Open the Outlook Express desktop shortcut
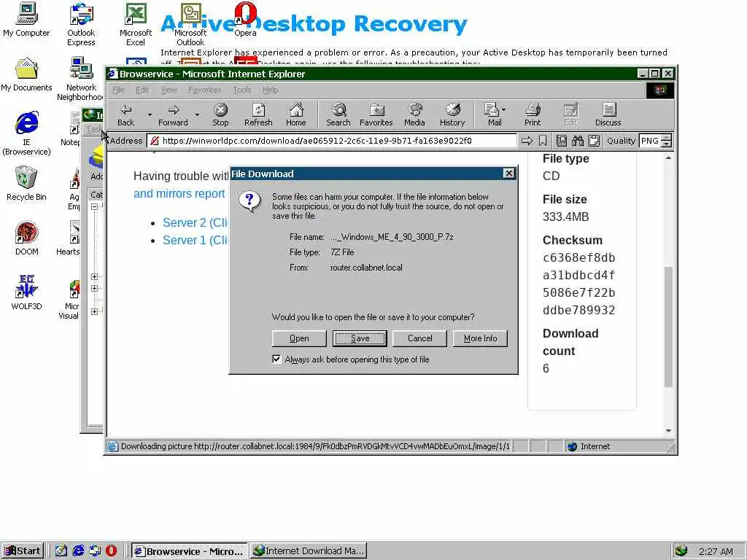 pos(81,24)
